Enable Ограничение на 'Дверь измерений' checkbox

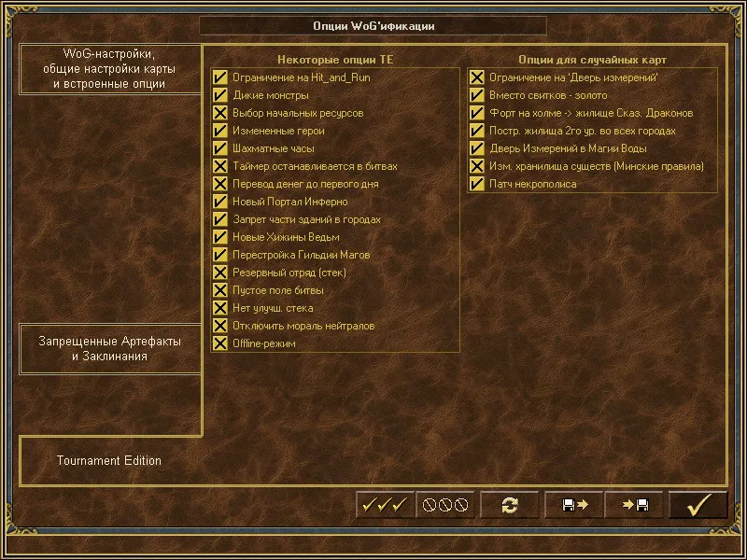476,77
